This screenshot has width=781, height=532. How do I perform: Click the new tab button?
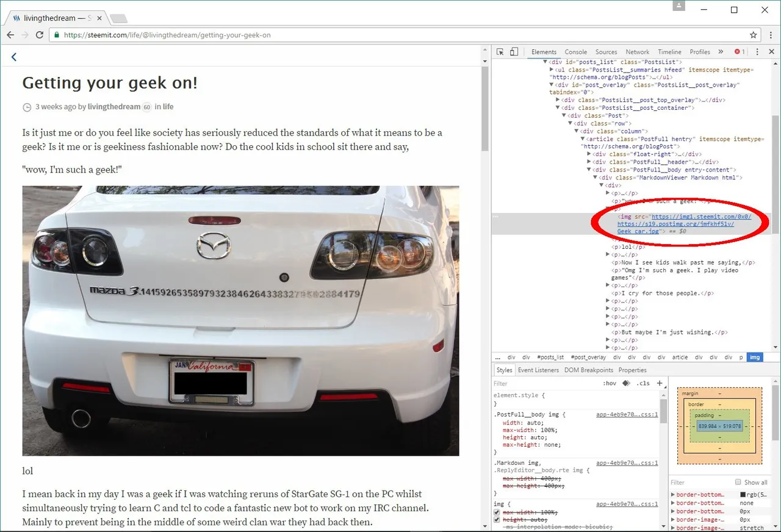tap(118, 18)
